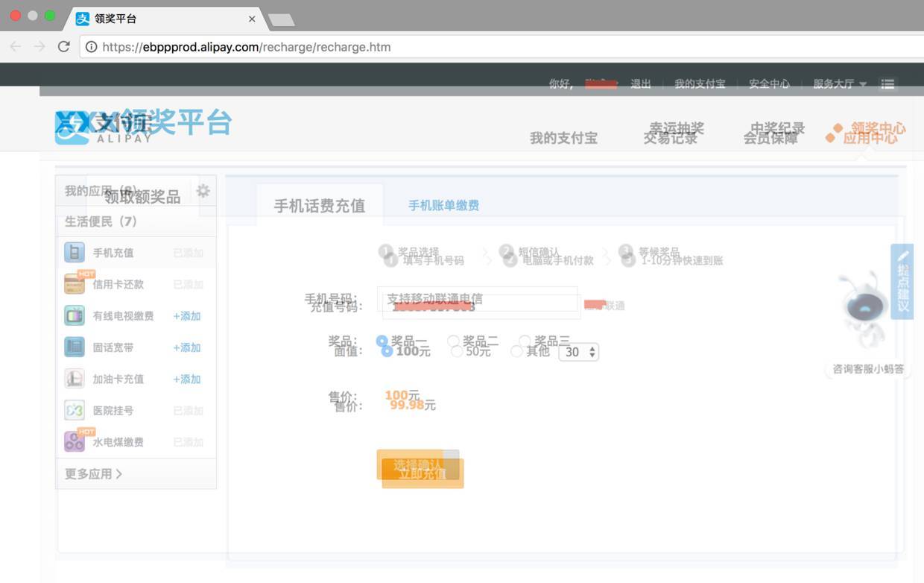Expand the 服务大厅 dropdown in top bar
This screenshot has height=583, width=924.
[839, 83]
